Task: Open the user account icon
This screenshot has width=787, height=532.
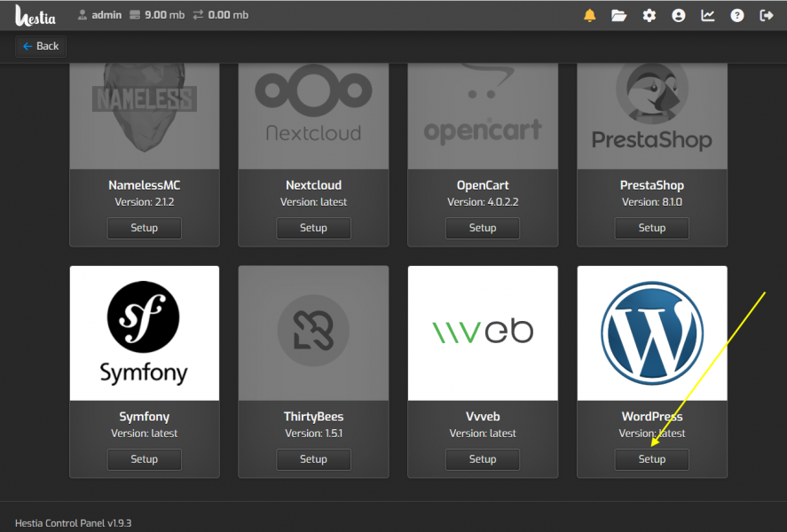Action: tap(678, 16)
